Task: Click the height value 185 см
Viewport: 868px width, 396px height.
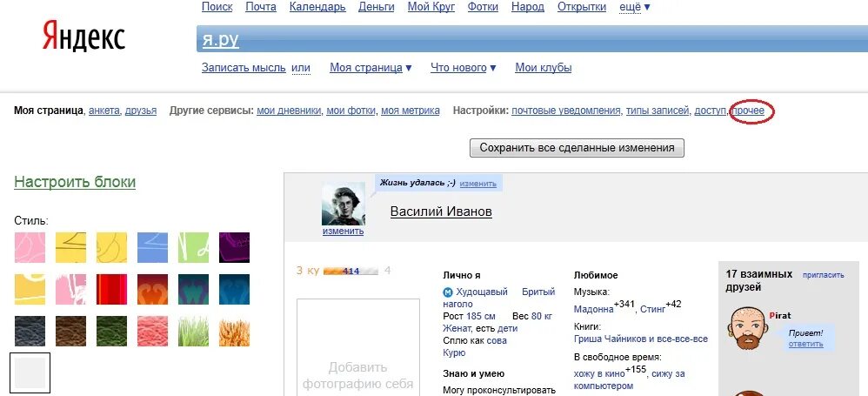Action: pos(481,316)
